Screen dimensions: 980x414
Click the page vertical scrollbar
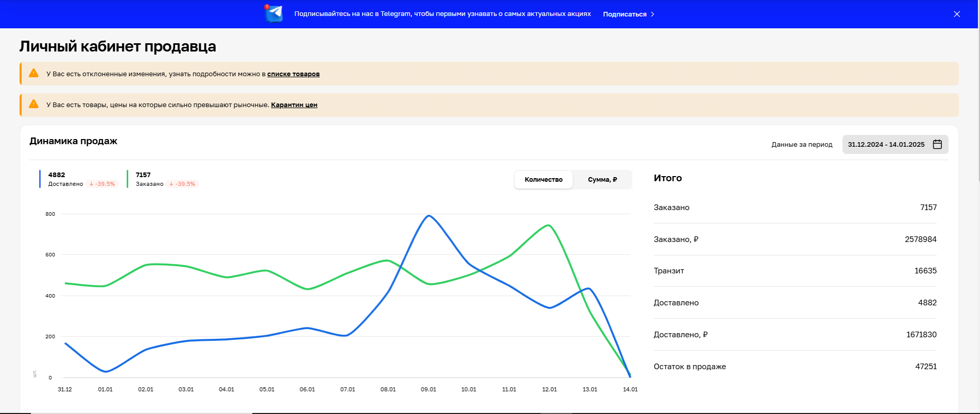[x=978, y=91]
